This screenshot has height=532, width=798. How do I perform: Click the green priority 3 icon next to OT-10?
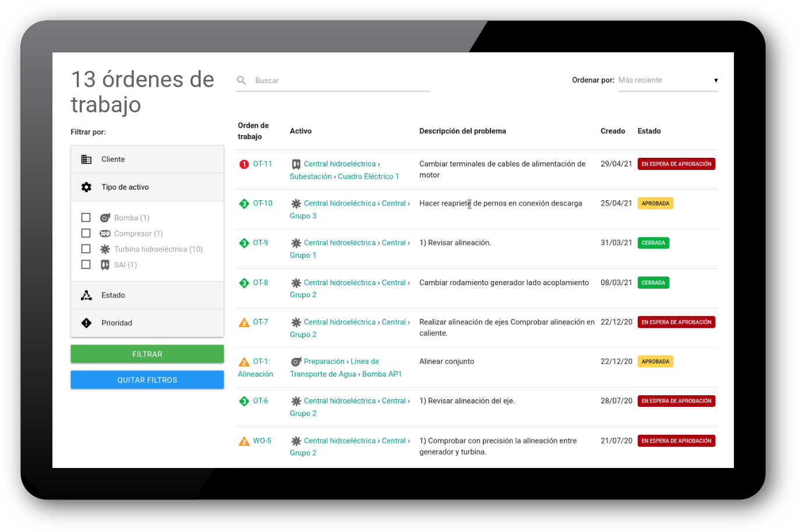pyautogui.click(x=244, y=203)
